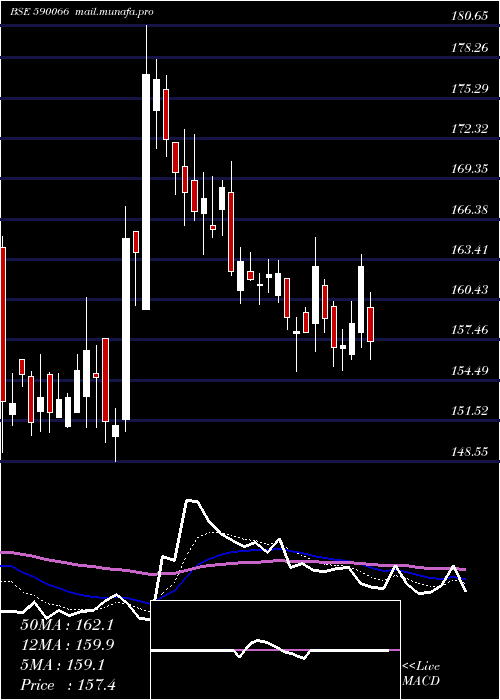
Task: Click the last red candle on the right
Action: point(370,324)
